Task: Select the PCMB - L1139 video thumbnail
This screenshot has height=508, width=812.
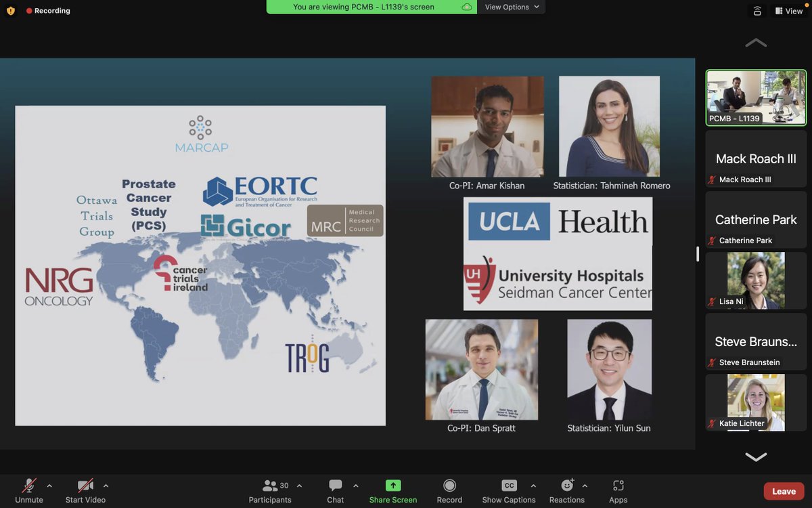Action: [756, 98]
